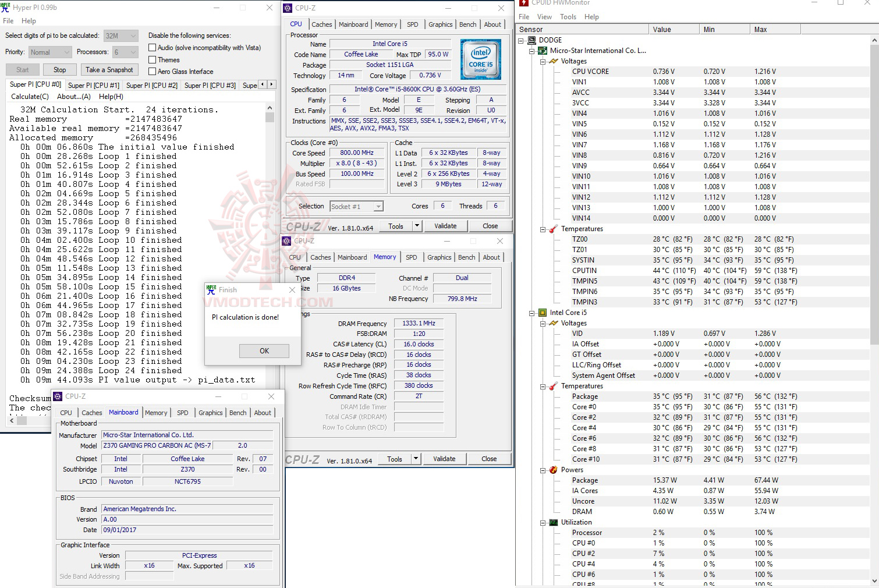
Task: Click the Intel Core i5 Voltages icon
Action: pyautogui.click(x=554, y=323)
